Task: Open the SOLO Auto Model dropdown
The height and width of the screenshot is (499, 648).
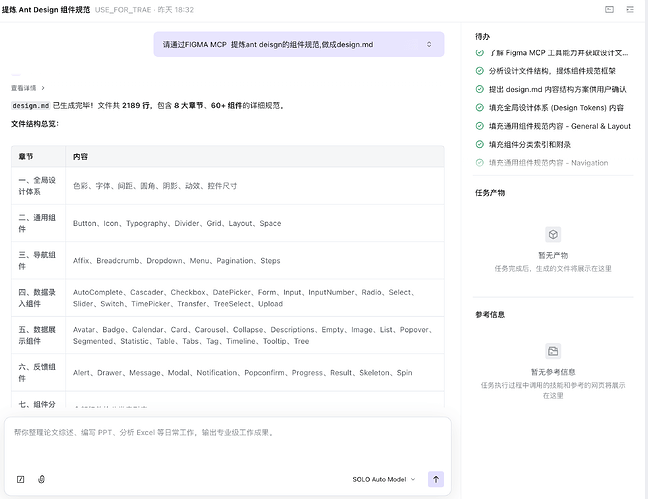Action: [384, 479]
